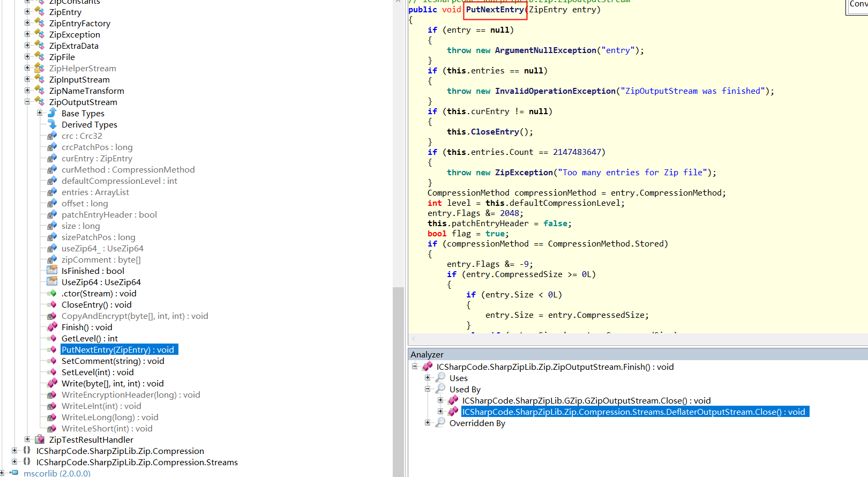The height and width of the screenshot is (477, 868).
Task: Follow the defaultCompressionLevel reference in code
Action: [x=565, y=203]
